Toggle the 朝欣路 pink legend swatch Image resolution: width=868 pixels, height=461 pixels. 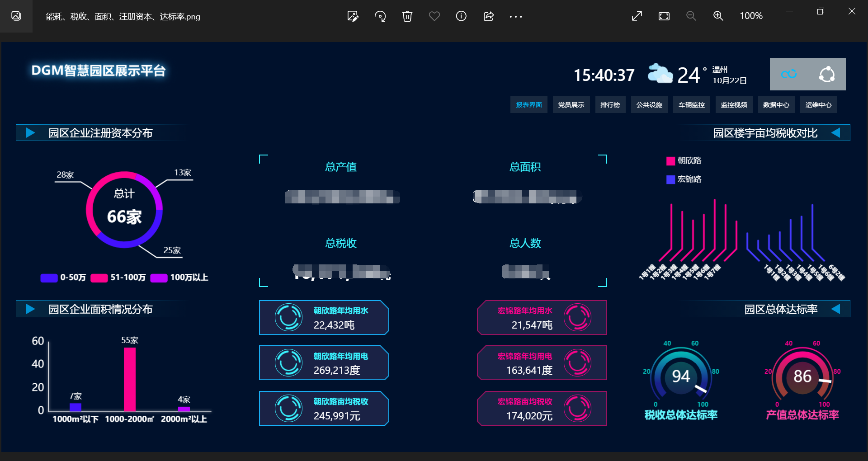670,161
